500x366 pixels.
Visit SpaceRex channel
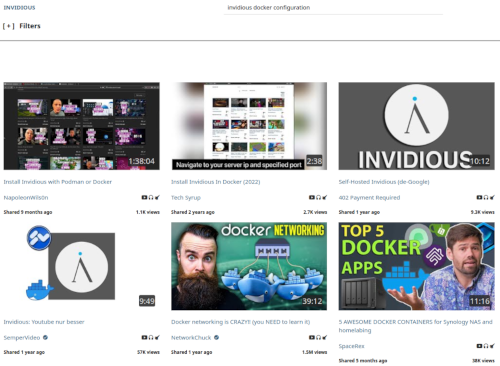point(352,346)
